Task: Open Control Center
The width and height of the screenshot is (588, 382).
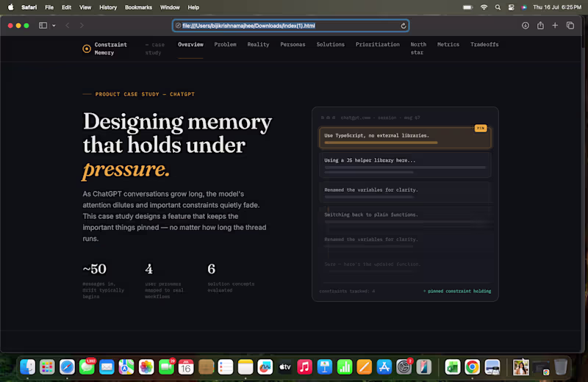Action: pos(511,7)
